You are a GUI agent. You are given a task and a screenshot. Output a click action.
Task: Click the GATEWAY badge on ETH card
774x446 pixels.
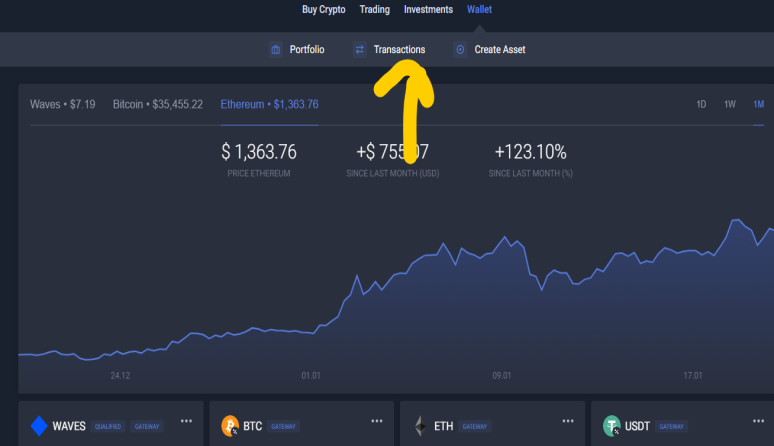pos(474,426)
